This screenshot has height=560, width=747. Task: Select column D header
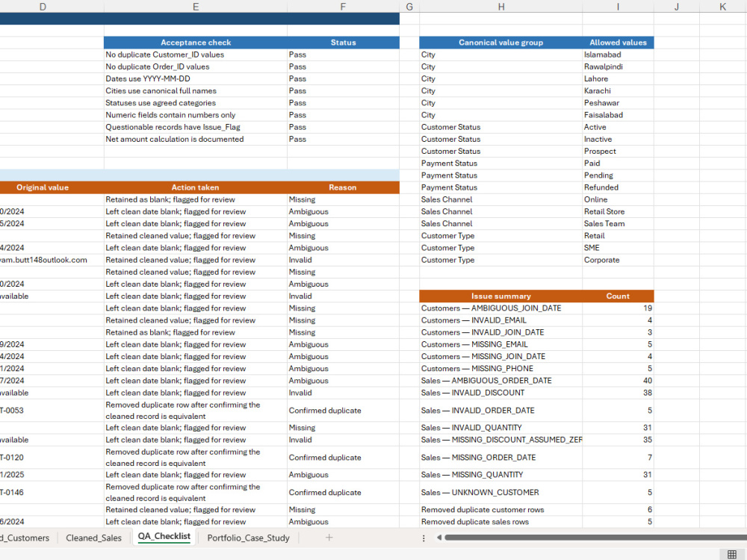43,7
